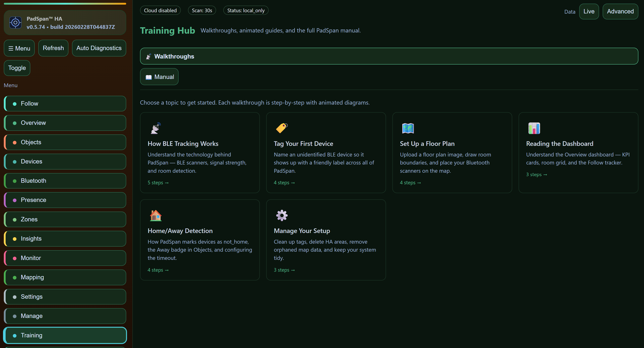Open Home/Away Detection walkthrough title

tap(180, 231)
